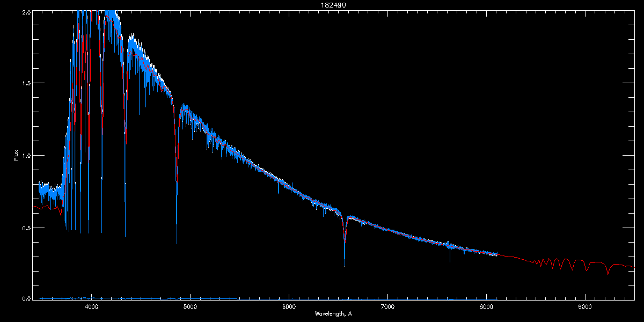Click the 4000 x-axis tick label
644x322 pixels.
point(92,306)
